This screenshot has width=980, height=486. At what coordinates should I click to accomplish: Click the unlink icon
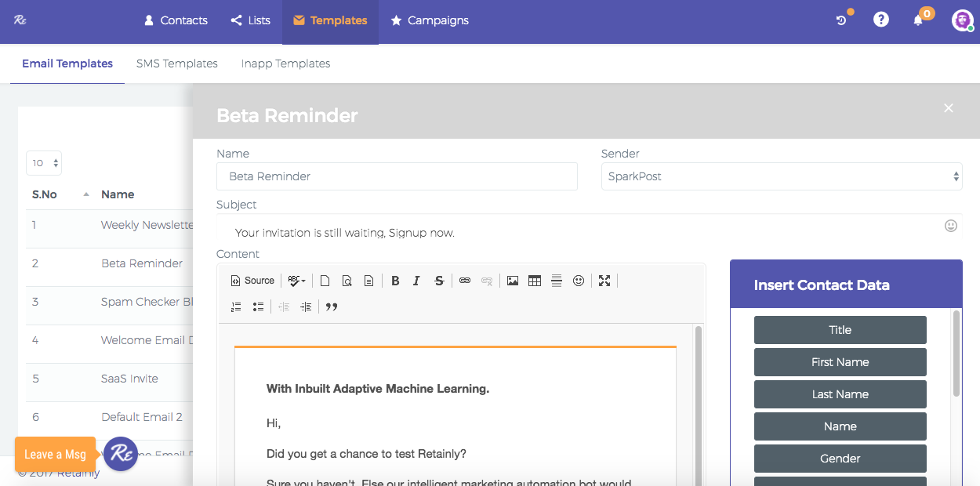pos(487,281)
